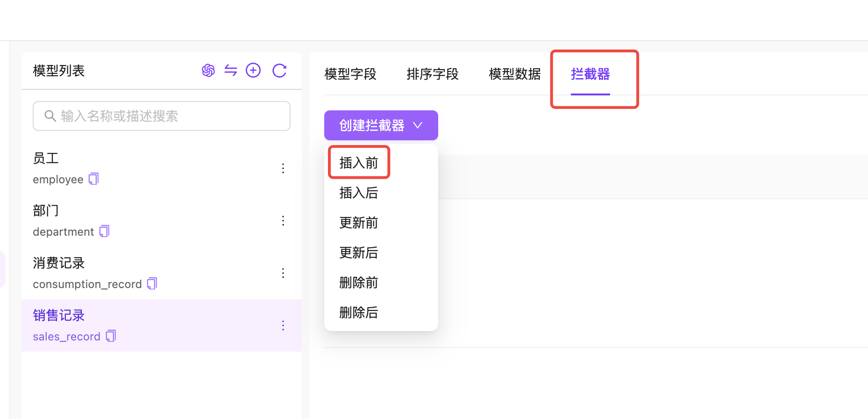
Task: Open more options for 销售记录 model
Action: point(283,325)
